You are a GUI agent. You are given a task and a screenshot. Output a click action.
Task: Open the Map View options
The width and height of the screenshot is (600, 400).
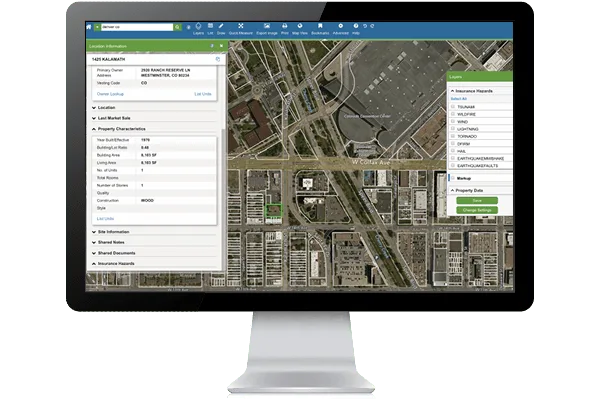(x=300, y=29)
